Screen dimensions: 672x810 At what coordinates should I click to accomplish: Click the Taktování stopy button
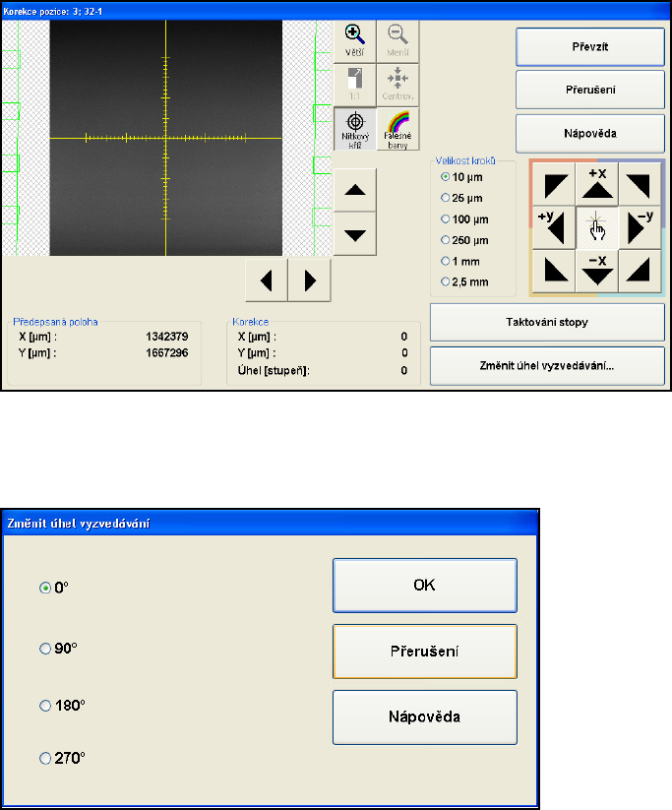pos(547,322)
